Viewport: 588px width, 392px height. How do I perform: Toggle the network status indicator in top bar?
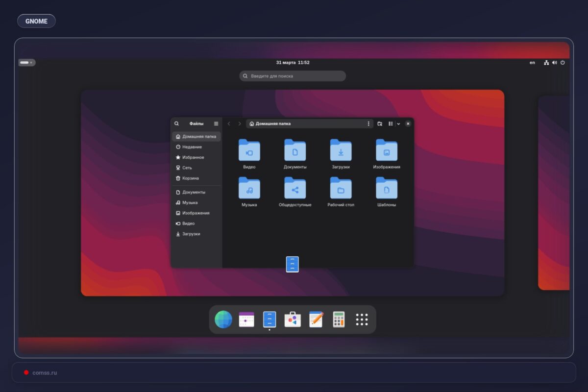pos(546,63)
